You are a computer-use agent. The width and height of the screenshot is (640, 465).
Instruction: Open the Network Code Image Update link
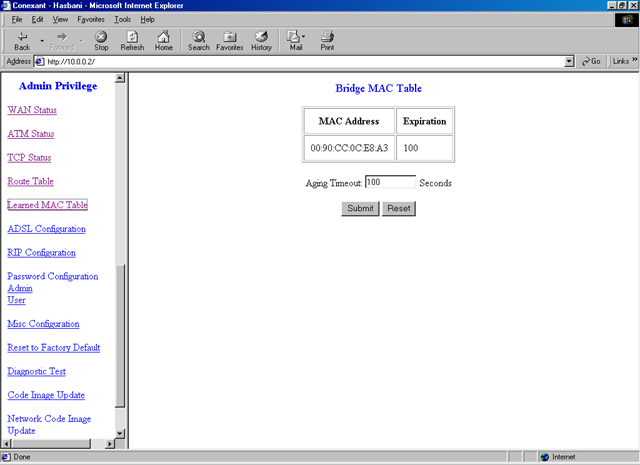click(49, 425)
